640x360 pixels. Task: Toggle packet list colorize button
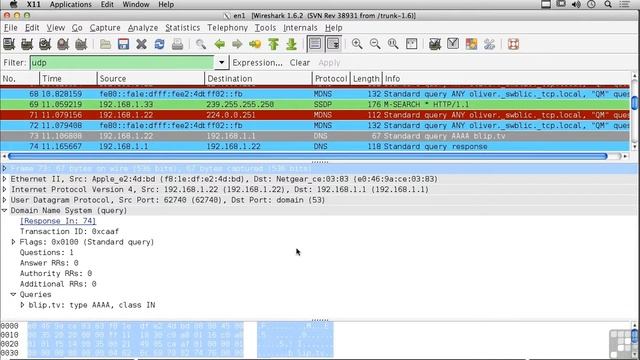coord(315,44)
